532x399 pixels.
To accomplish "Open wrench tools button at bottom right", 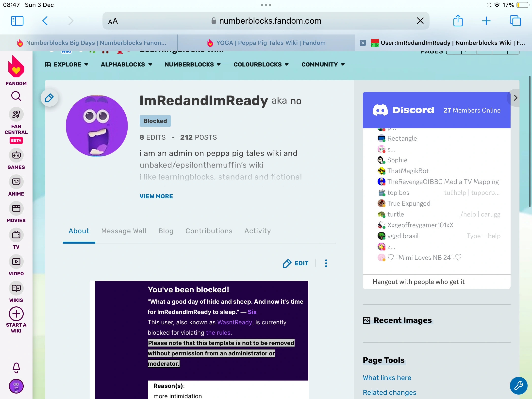I will (518, 385).
